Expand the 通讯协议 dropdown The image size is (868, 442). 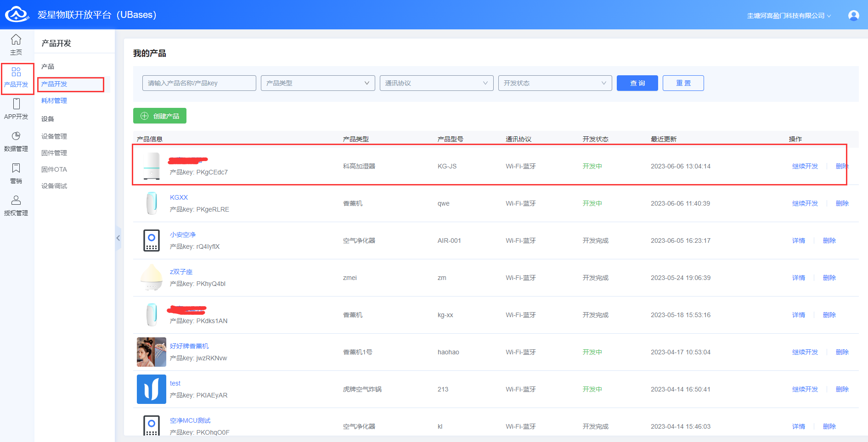436,83
